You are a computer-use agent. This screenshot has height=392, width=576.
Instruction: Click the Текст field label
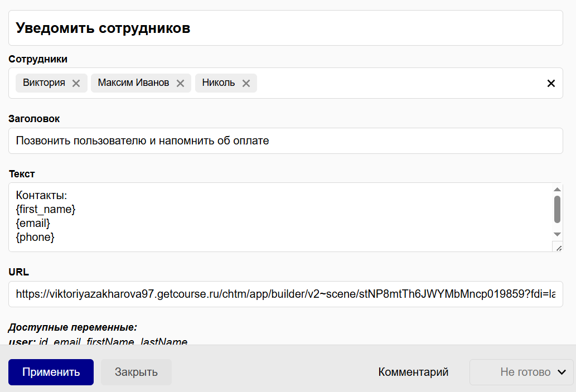click(22, 174)
